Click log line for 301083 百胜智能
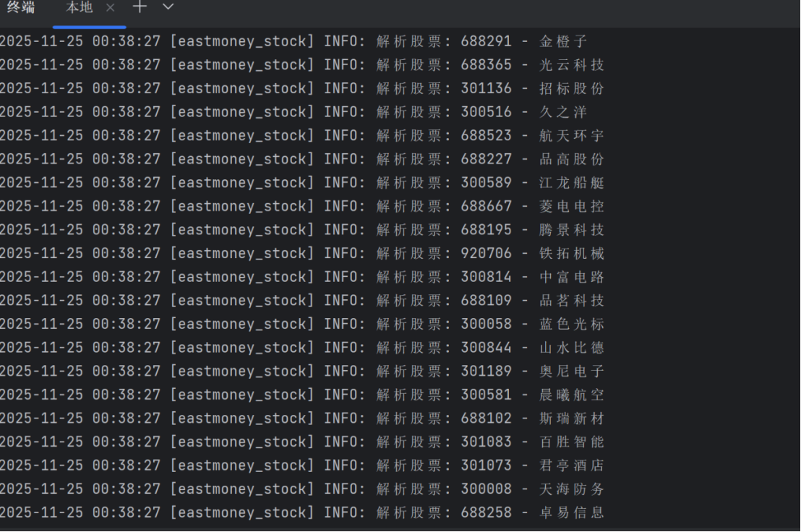801x532 pixels. pyautogui.click(x=302, y=442)
